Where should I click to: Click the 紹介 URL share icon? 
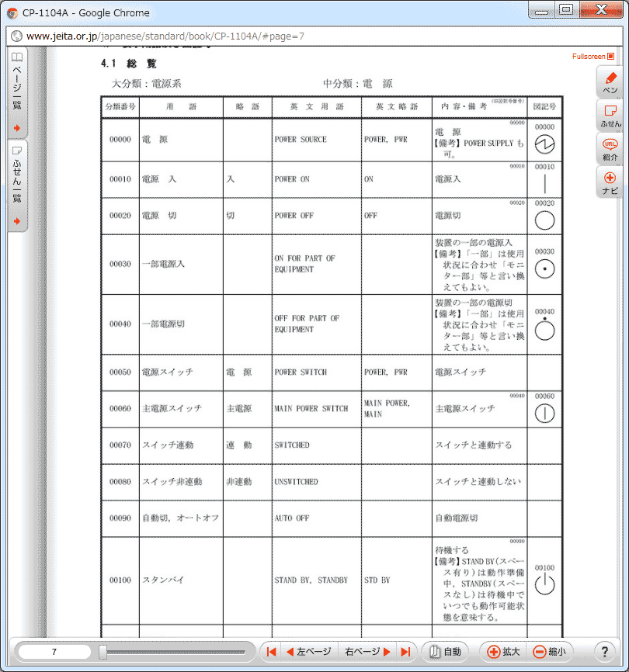[610, 149]
